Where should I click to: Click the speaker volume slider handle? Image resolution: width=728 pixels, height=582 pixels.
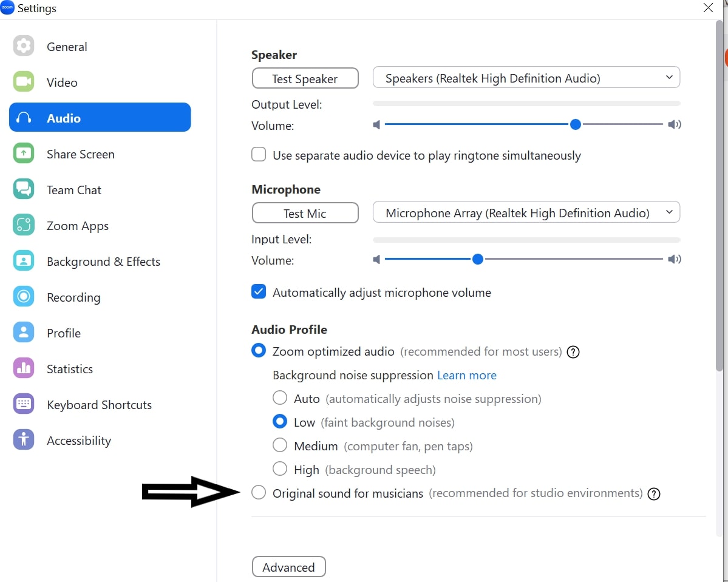click(575, 124)
